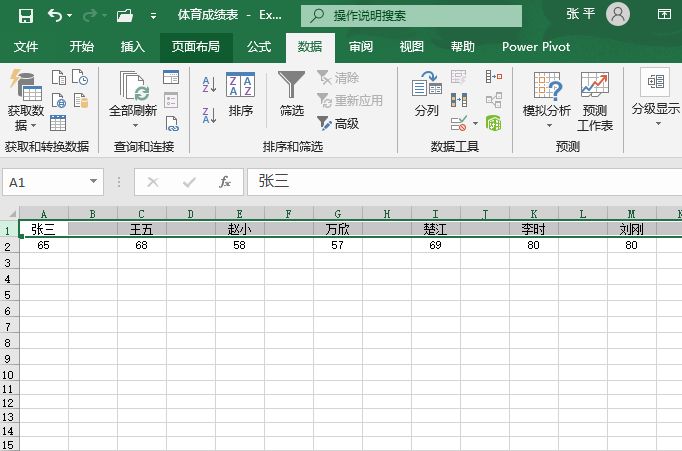Click the formula bar showing 张三

click(x=464, y=182)
